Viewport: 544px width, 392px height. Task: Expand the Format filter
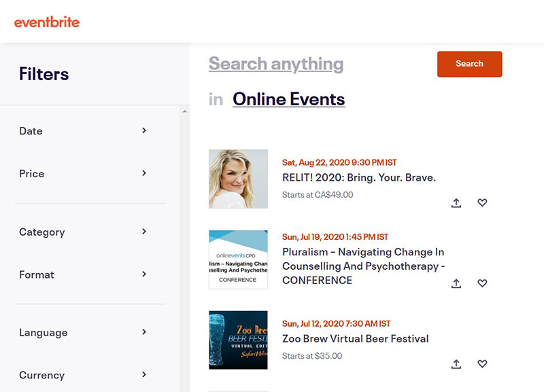click(83, 274)
